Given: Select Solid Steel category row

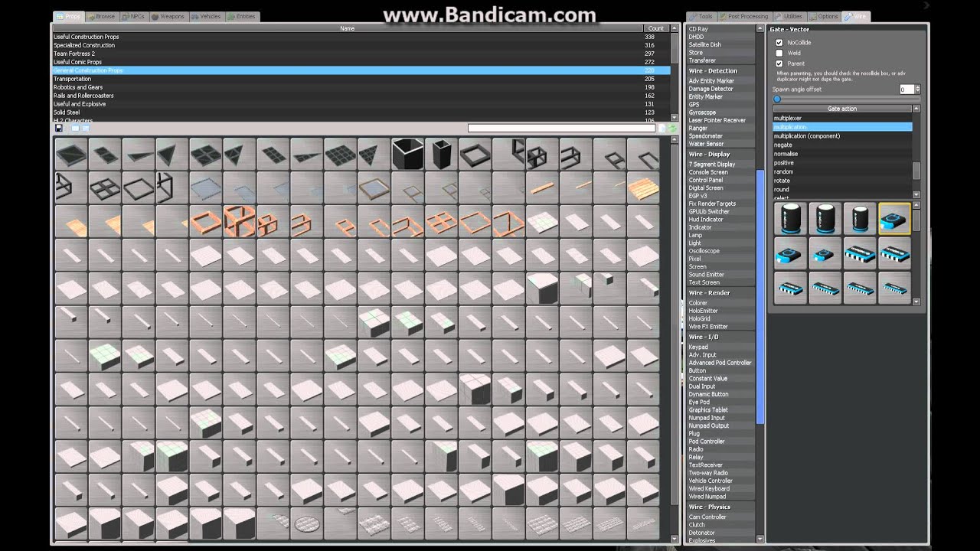Looking at the screenshot, I should [361, 112].
